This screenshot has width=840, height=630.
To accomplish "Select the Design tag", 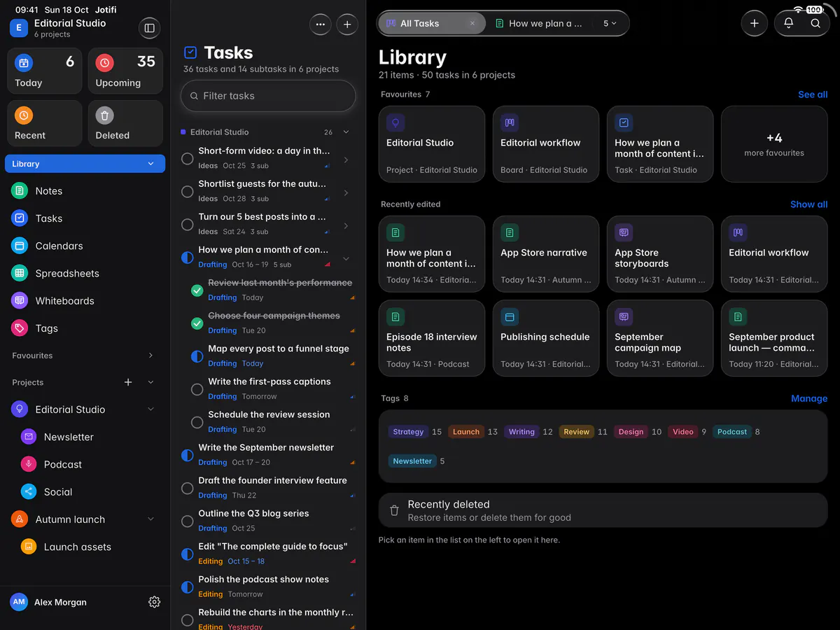I will coord(631,432).
